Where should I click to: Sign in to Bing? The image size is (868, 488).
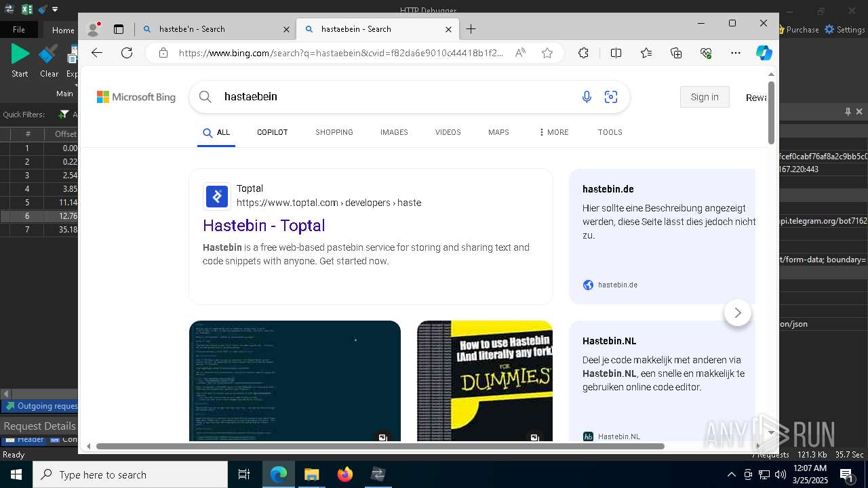tap(705, 97)
